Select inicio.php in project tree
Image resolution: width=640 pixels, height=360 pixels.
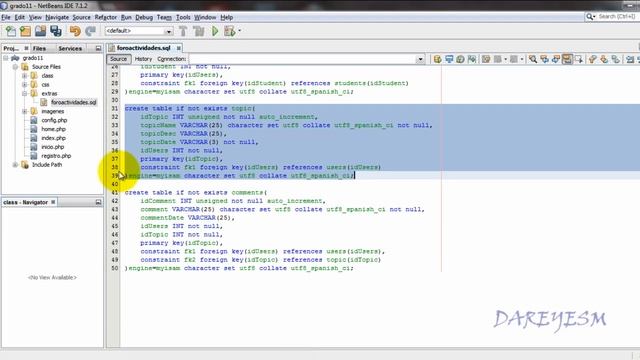point(53,147)
